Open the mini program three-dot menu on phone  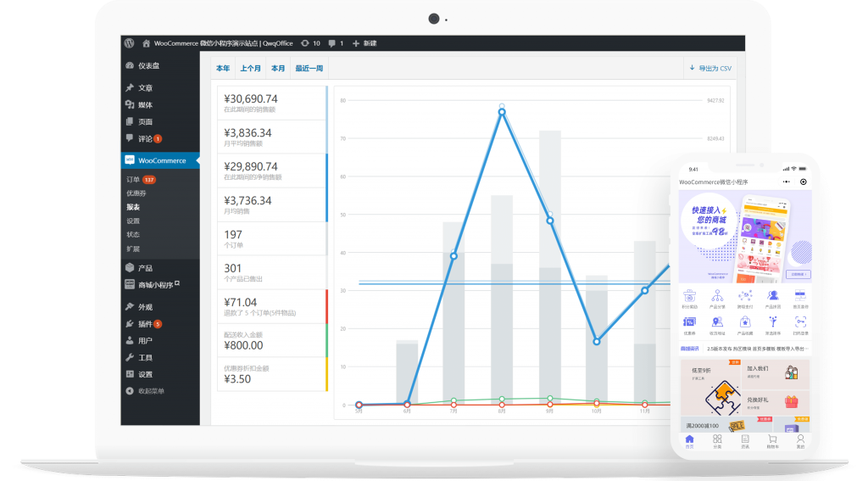pos(786,182)
